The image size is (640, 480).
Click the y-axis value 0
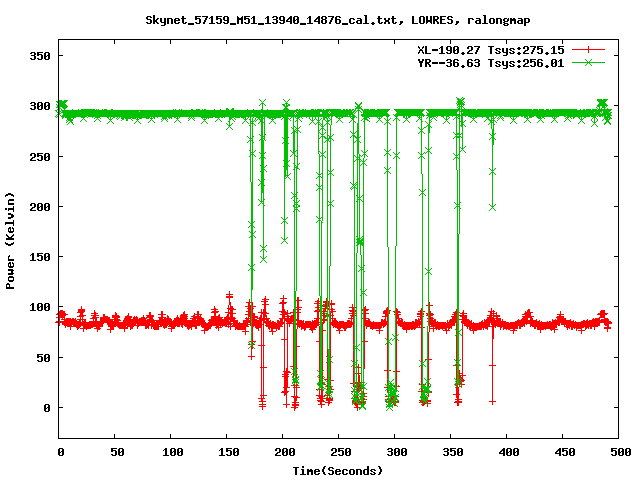(x=47, y=408)
